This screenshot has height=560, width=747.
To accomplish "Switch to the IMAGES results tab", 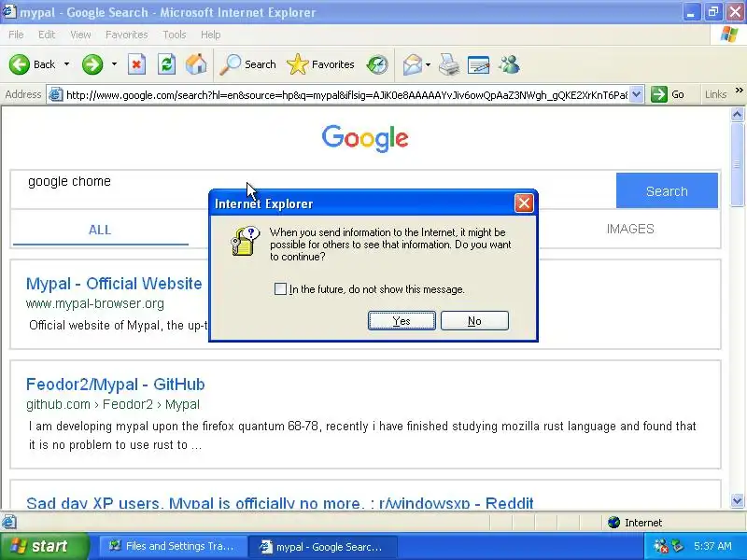I will coord(629,229).
